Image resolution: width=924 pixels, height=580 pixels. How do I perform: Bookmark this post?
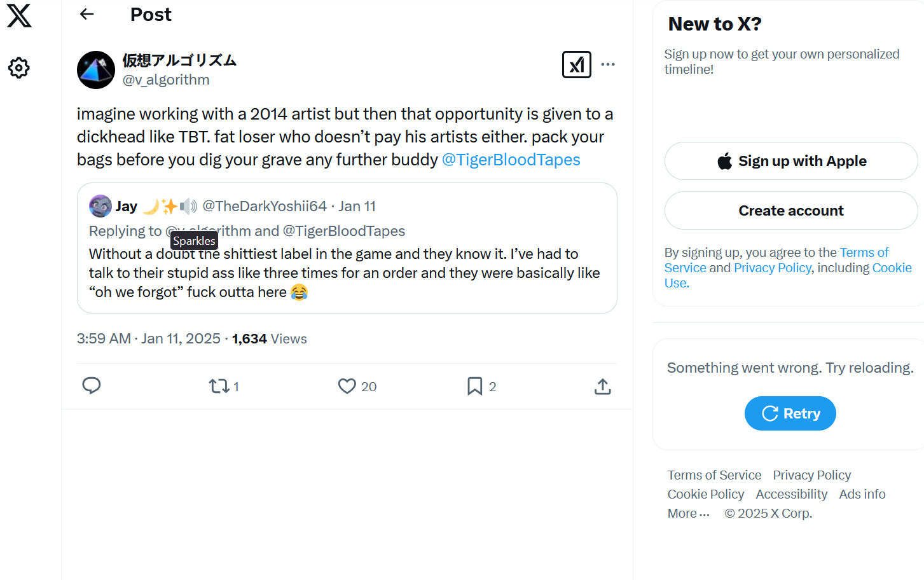(x=474, y=386)
